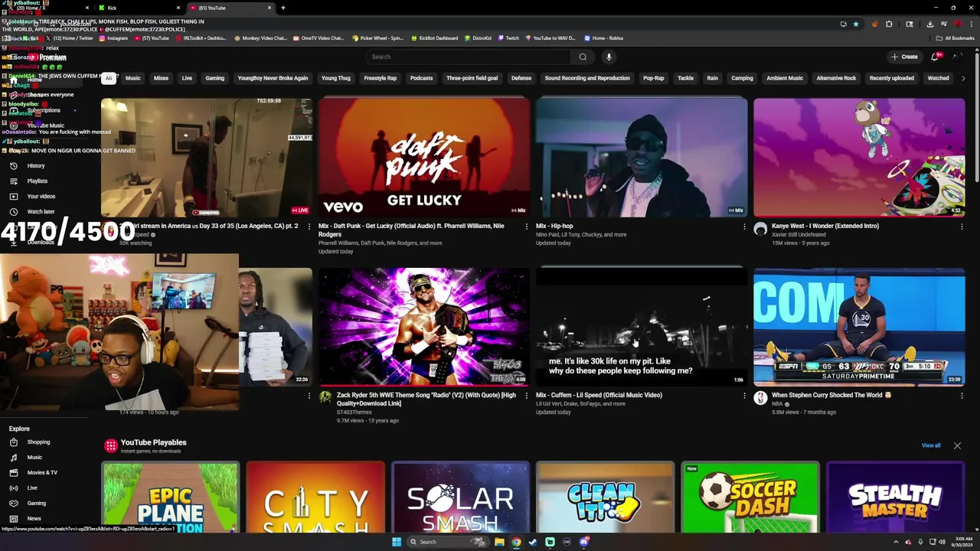The image size is (980, 551).
Task: Focus the YouTube search field
Action: coord(469,57)
